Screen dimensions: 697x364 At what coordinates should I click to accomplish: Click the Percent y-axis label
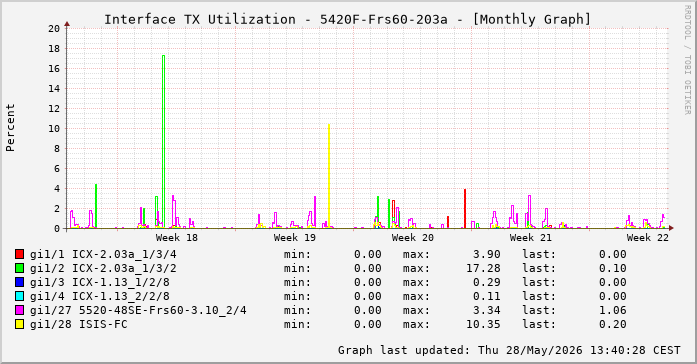click(10, 128)
